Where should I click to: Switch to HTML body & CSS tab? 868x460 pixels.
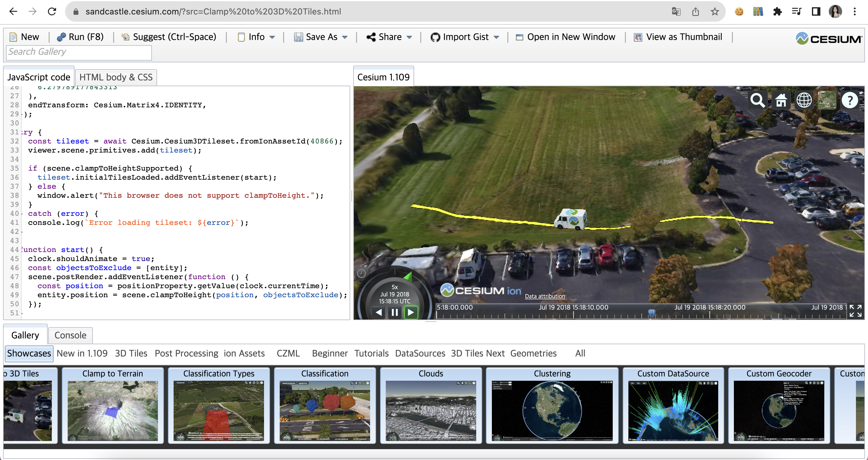(116, 77)
